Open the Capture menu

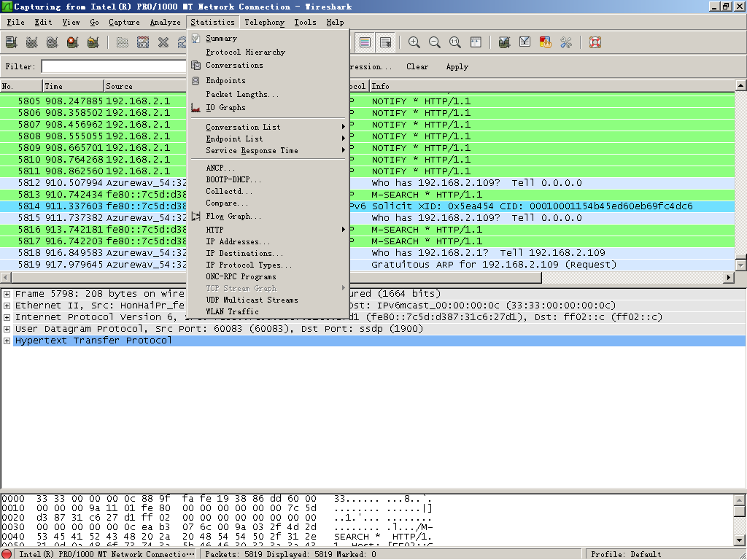click(x=124, y=22)
